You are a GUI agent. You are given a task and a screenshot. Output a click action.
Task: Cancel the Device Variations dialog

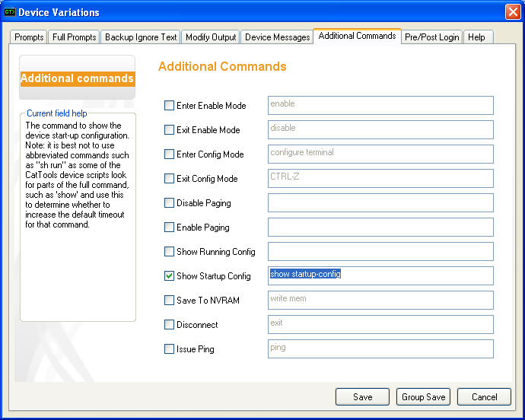pyautogui.click(x=484, y=397)
